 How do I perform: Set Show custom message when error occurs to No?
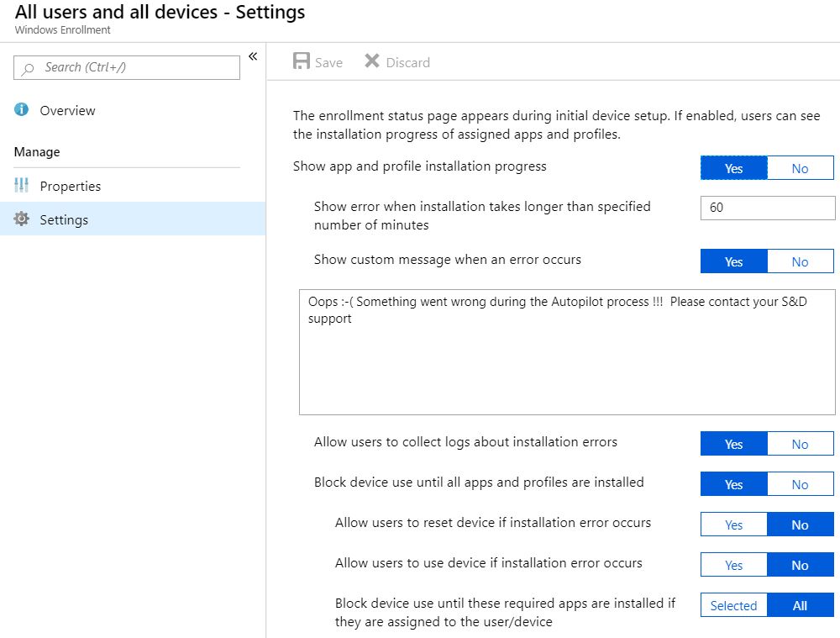tap(800, 261)
